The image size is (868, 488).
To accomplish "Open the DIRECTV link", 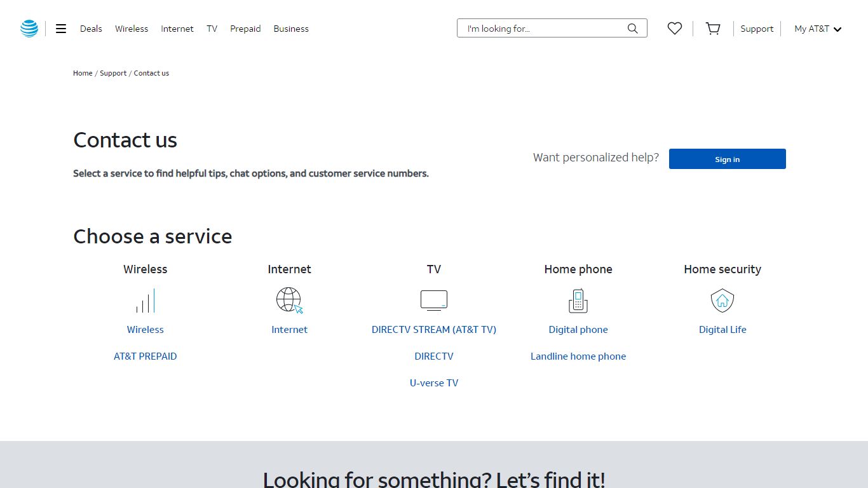I will pos(434,356).
